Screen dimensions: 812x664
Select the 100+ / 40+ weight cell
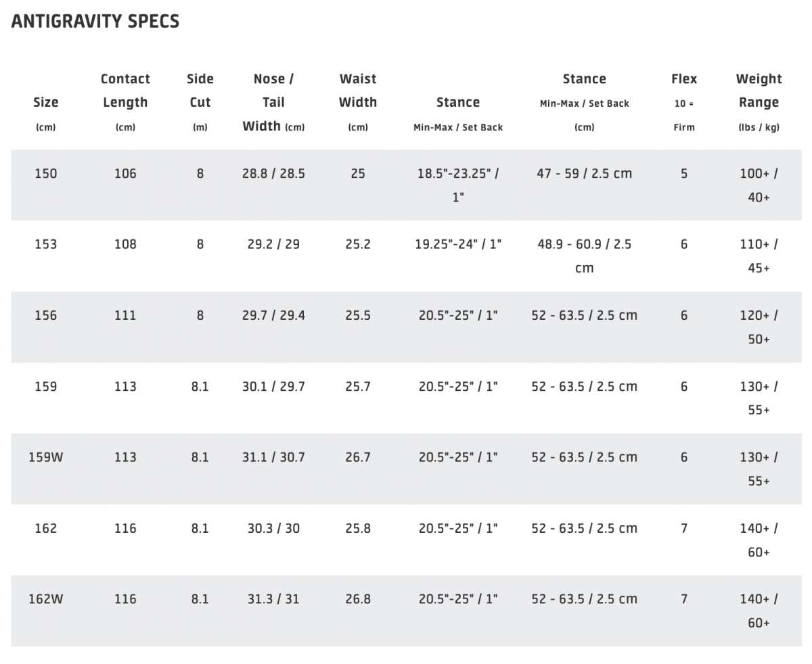tap(759, 185)
